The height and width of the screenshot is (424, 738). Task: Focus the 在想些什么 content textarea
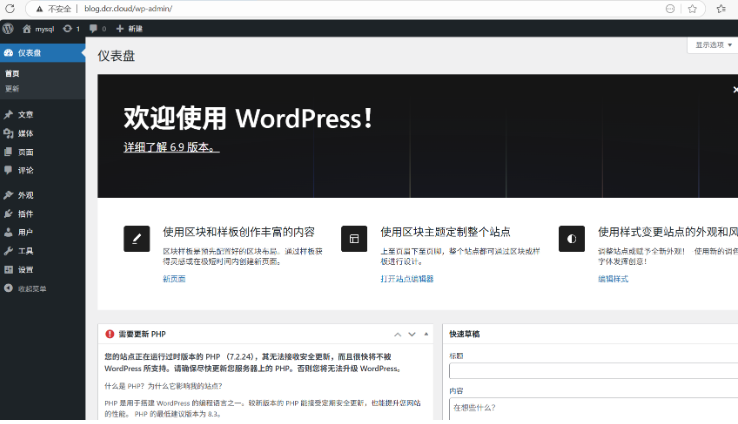coord(594,409)
